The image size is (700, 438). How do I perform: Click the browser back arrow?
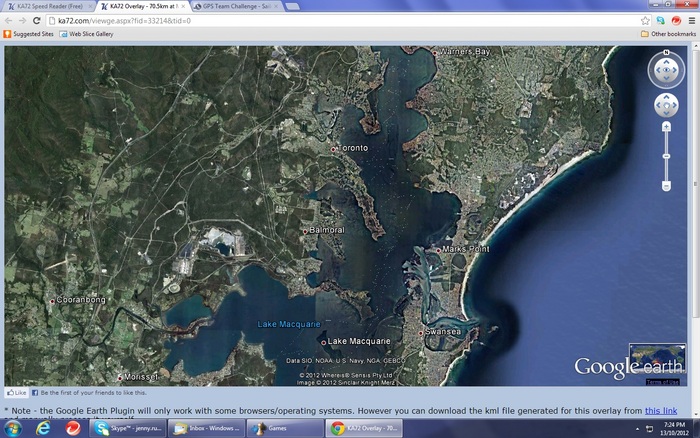[x=9, y=20]
